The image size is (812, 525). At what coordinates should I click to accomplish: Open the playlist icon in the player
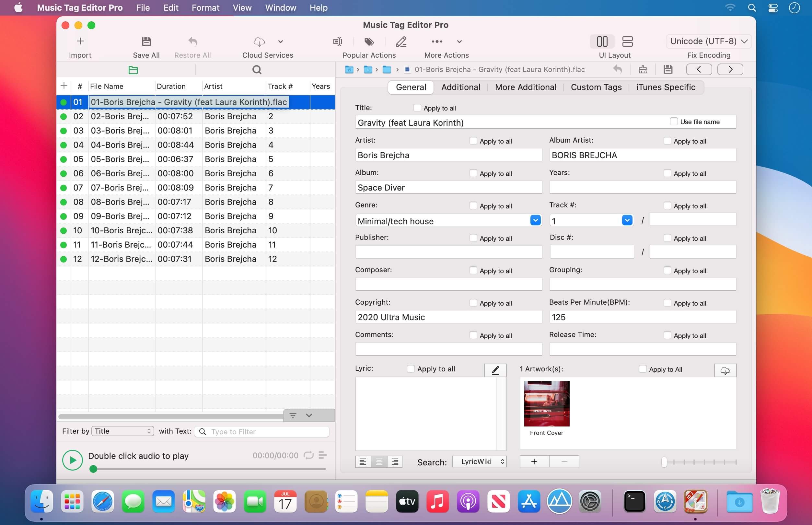pyautogui.click(x=322, y=455)
